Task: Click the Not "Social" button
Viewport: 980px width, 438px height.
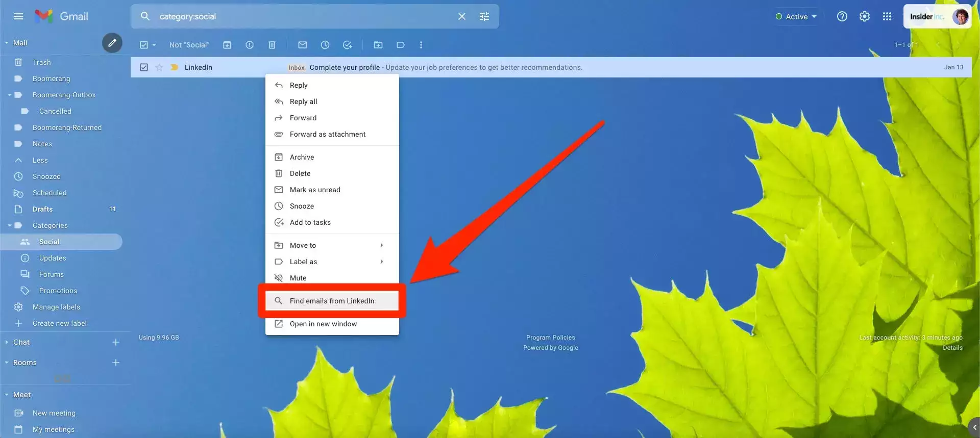Action: click(189, 45)
